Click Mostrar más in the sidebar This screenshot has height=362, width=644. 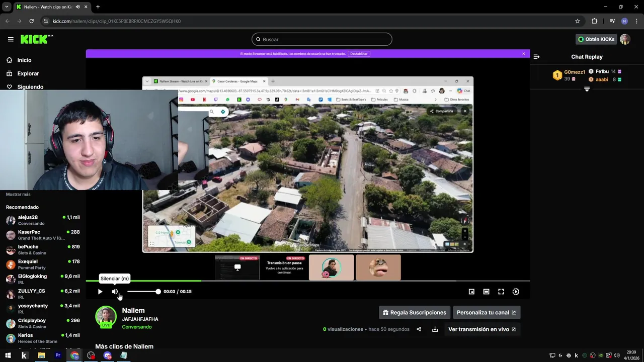(18, 194)
